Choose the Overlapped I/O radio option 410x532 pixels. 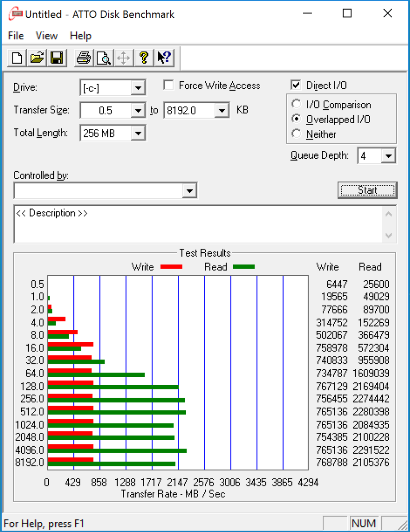(x=297, y=119)
